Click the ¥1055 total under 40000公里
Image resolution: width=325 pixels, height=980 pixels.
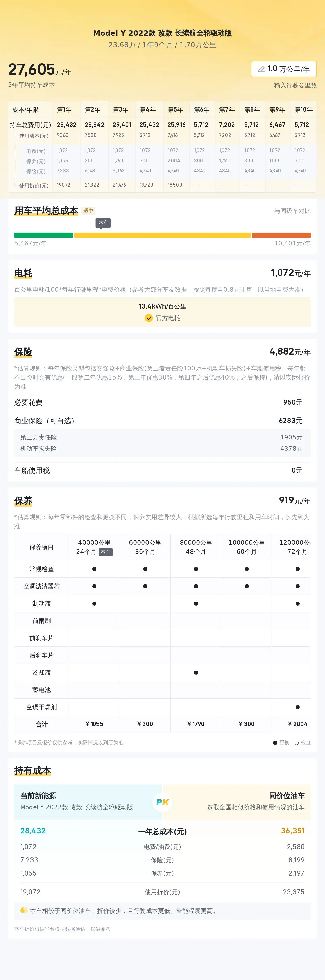(x=94, y=724)
